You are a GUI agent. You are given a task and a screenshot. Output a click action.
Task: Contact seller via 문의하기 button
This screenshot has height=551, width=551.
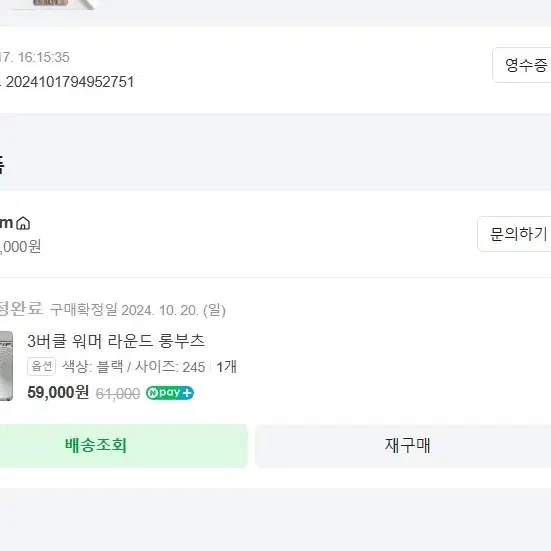[x=514, y=234]
